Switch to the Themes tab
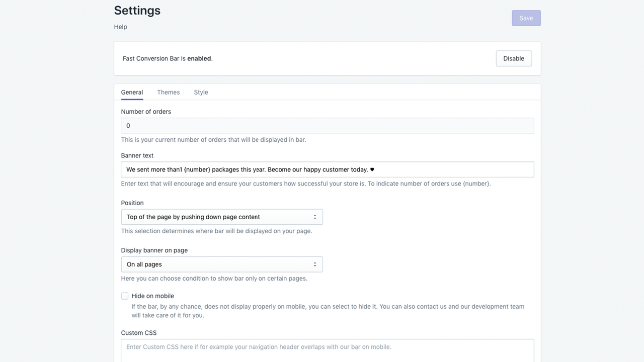Screen dimensions: 644x362 pyautogui.click(x=169, y=92)
